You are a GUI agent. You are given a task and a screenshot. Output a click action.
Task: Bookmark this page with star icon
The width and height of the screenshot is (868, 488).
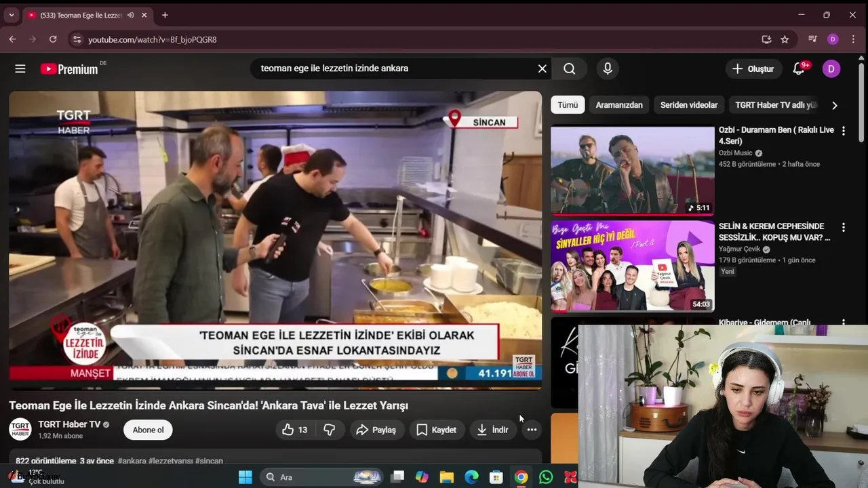point(785,39)
